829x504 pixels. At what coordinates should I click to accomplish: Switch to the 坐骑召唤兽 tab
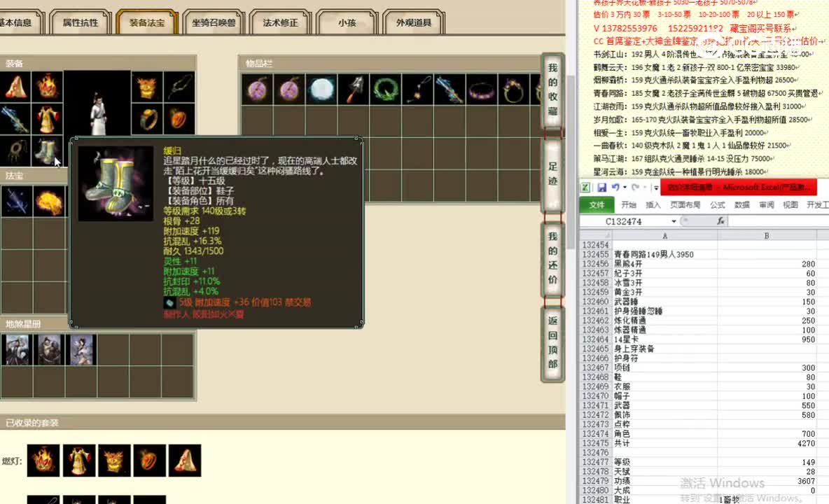point(214,22)
